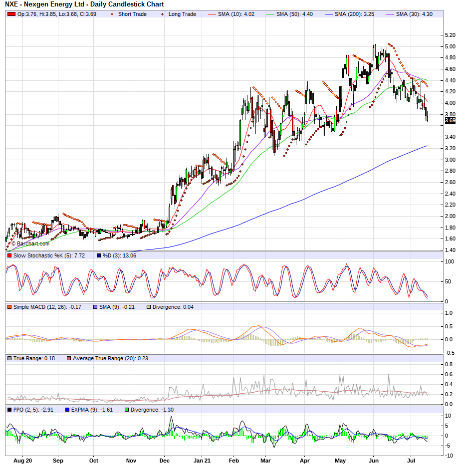
Task: Click the Jun date axis label
Action: [x=374, y=461]
